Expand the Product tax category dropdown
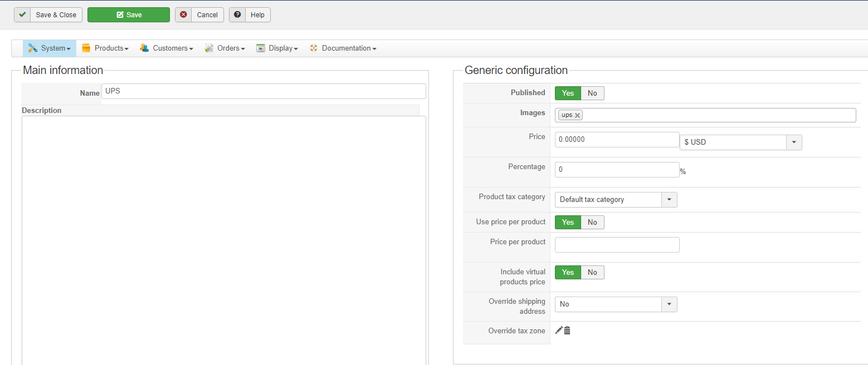Screen dimensions: 868x365 click(669, 200)
